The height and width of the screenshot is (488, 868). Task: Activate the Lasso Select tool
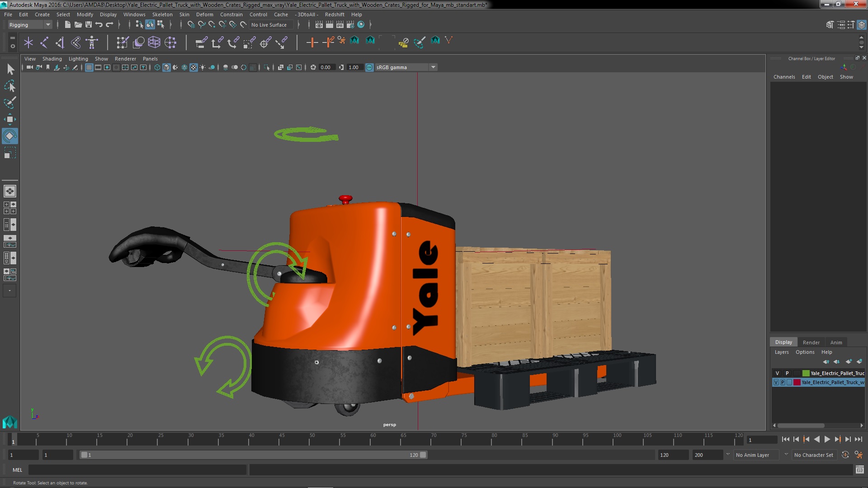click(10, 86)
